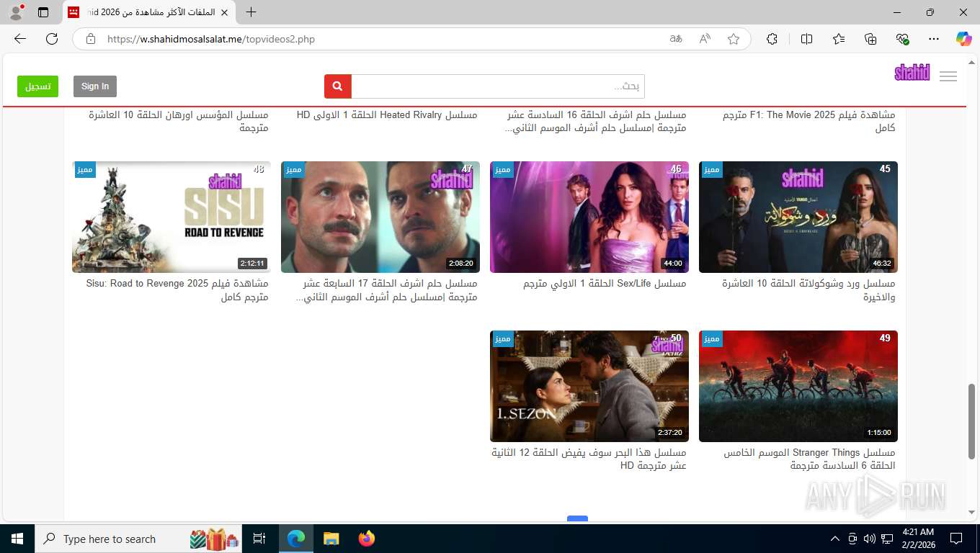Open Stranger Things thumbnail numbered 49
Viewport: 980px width, 553px height.
798,386
